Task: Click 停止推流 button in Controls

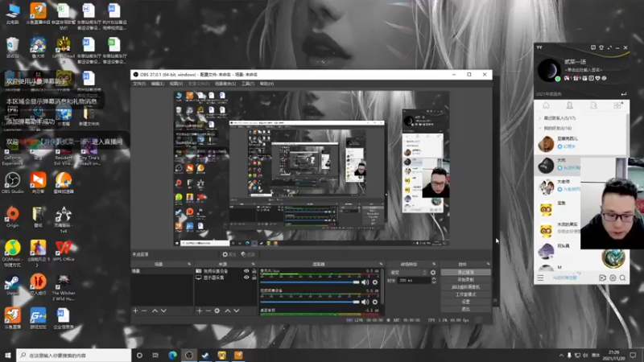Action: point(466,272)
